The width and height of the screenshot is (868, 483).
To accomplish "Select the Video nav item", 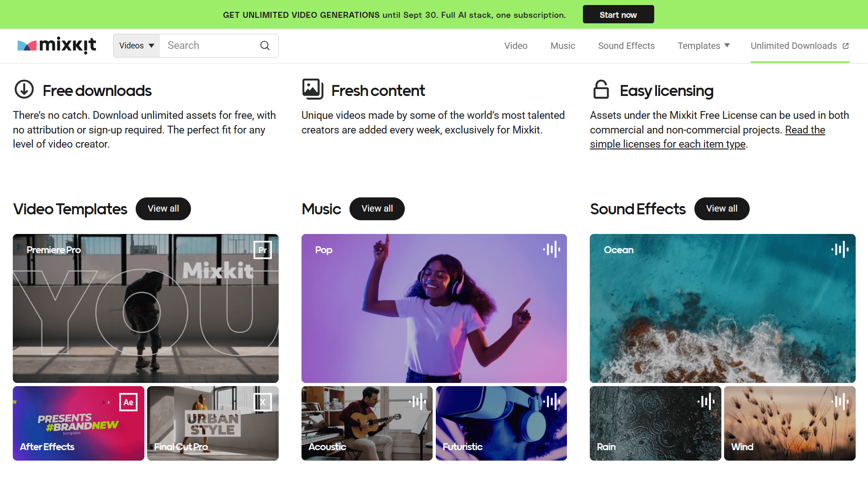I will tap(516, 46).
